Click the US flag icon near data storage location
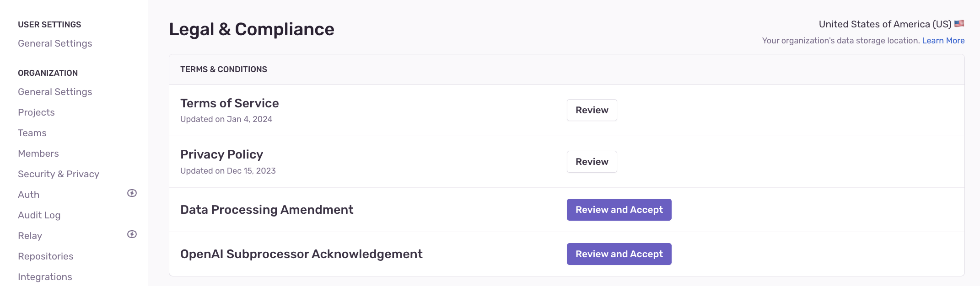The image size is (980, 286). [x=960, y=23]
